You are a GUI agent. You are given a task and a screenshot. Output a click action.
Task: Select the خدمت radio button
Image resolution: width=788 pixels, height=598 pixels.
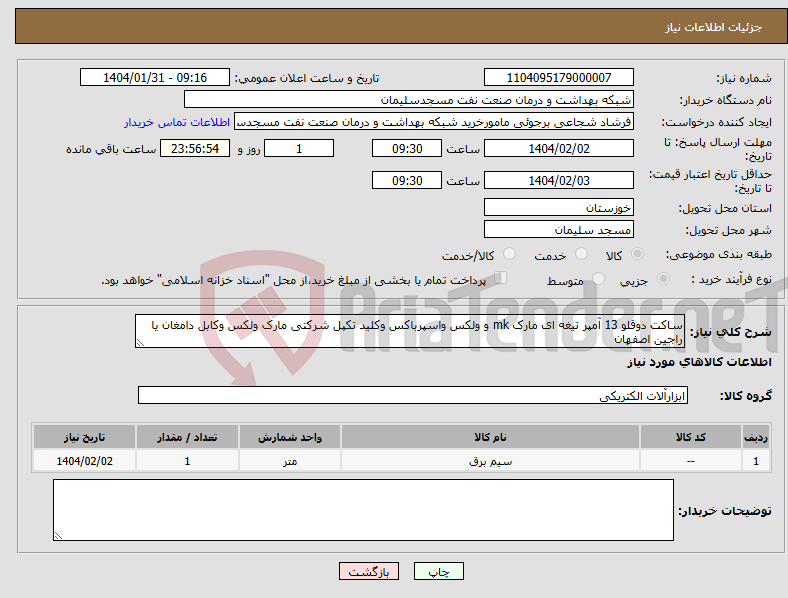(x=581, y=254)
